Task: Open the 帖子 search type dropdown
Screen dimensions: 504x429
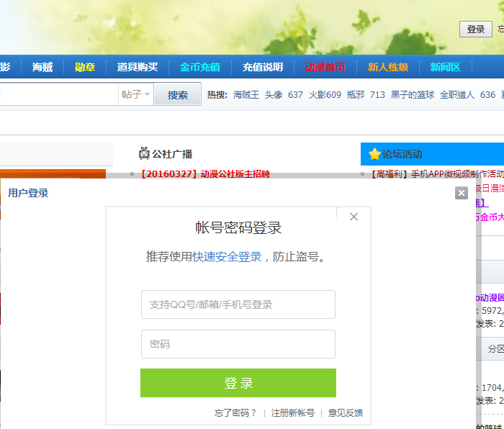Action: pyautogui.click(x=135, y=94)
